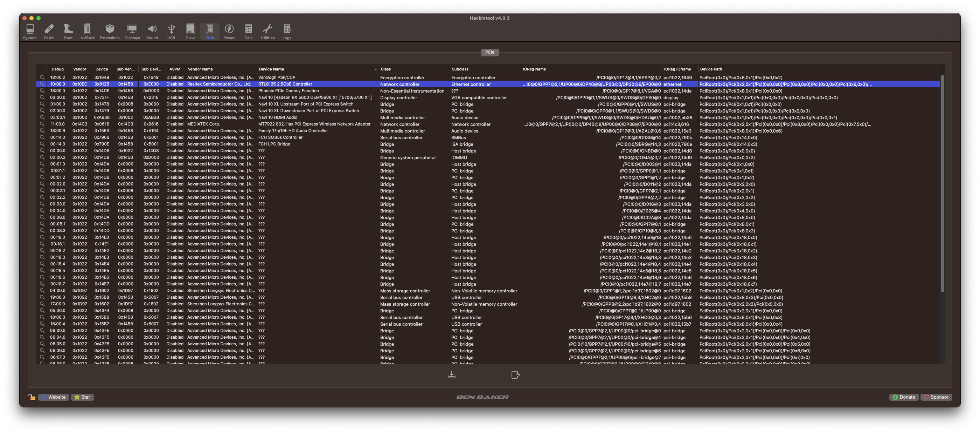Viewport: 980px width, 433px height.
Task: Open the Extensions section
Action: point(110,32)
